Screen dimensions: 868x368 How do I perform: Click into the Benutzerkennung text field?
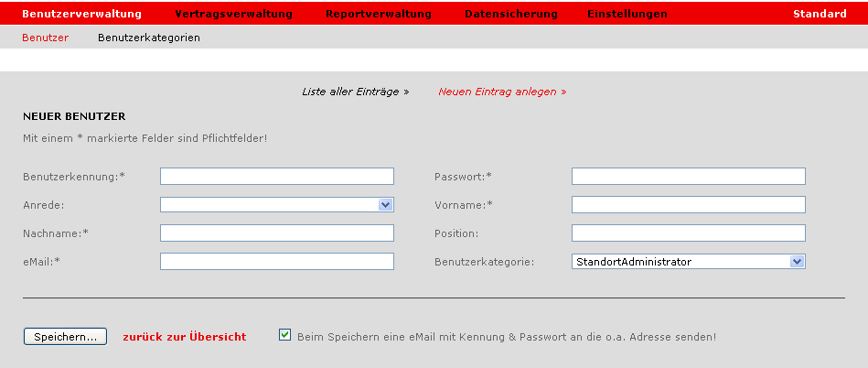tap(277, 177)
